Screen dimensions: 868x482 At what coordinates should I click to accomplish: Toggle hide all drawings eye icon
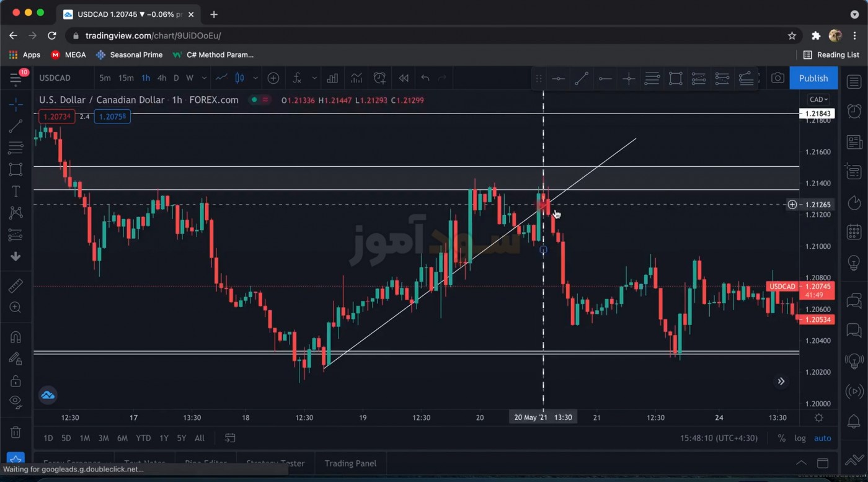tap(15, 401)
